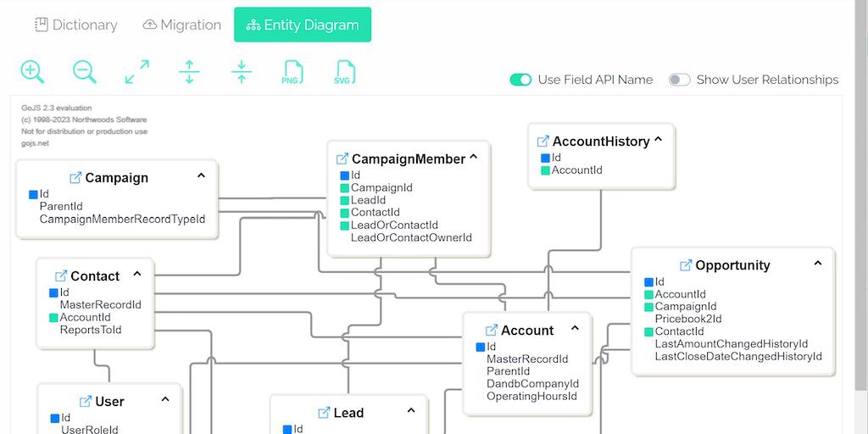Click the expand all nodes icon
Screen dimensions: 868x434
click(x=189, y=72)
